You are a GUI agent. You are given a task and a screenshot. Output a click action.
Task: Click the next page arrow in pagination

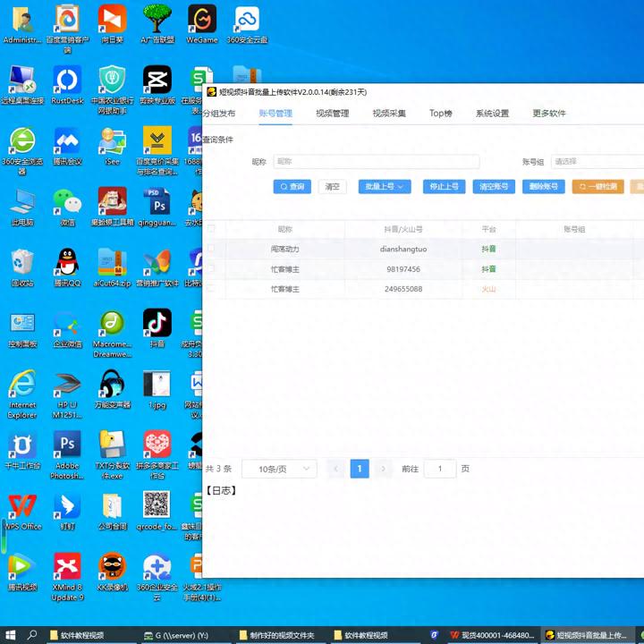383,469
